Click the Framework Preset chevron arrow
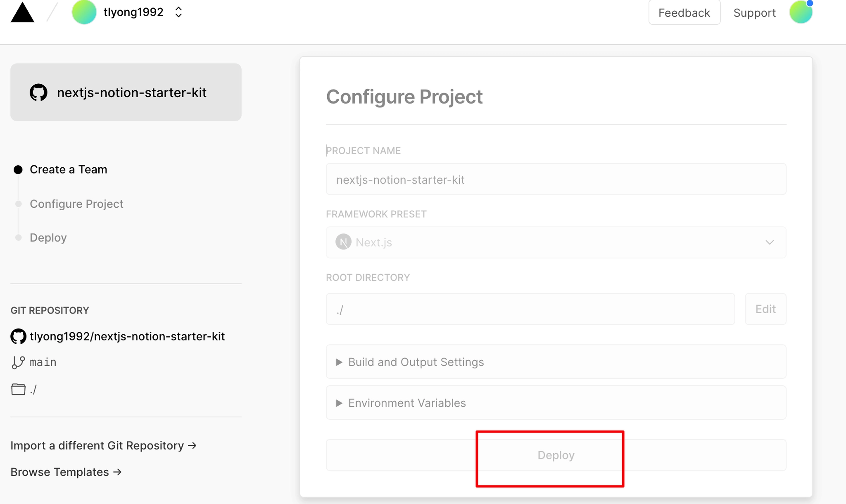 [x=770, y=242]
